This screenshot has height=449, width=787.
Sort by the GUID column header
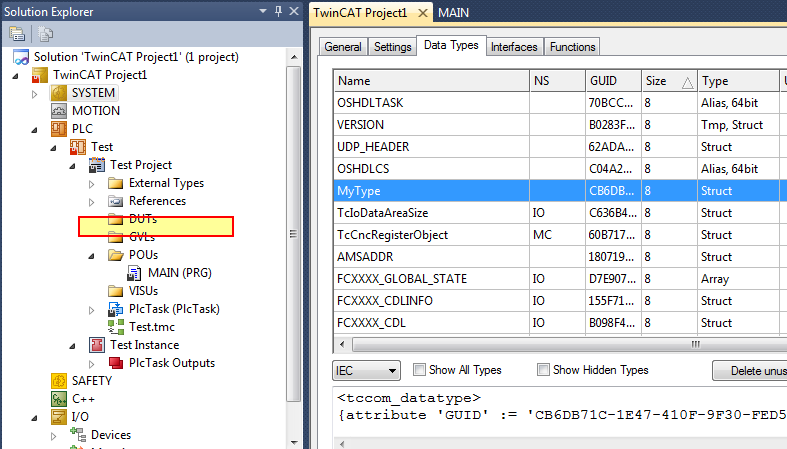coord(613,81)
